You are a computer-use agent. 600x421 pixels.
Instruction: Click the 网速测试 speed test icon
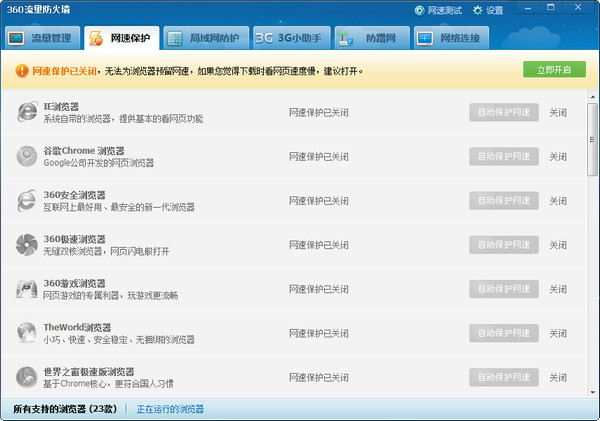pyautogui.click(x=419, y=10)
